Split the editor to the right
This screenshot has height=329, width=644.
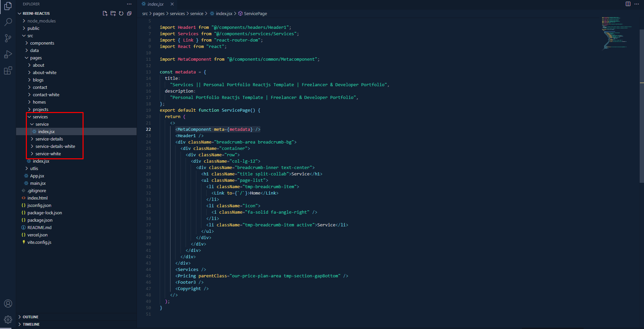(628, 4)
